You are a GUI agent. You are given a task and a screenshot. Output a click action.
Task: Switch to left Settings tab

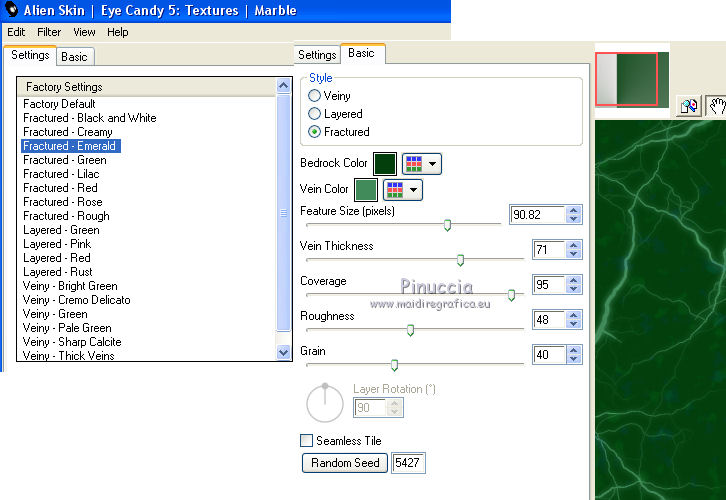(30, 55)
